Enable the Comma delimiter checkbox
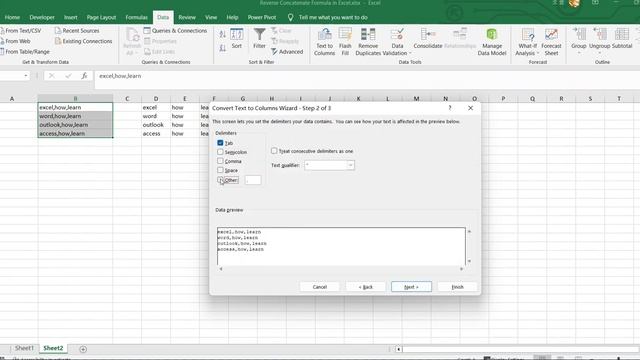Image resolution: width=640 pixels, height=360 pixels. pos(220,161)
